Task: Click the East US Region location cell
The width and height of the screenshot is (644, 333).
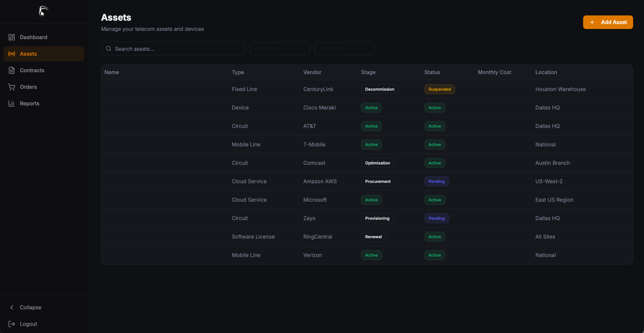Action: pos(554,200)
